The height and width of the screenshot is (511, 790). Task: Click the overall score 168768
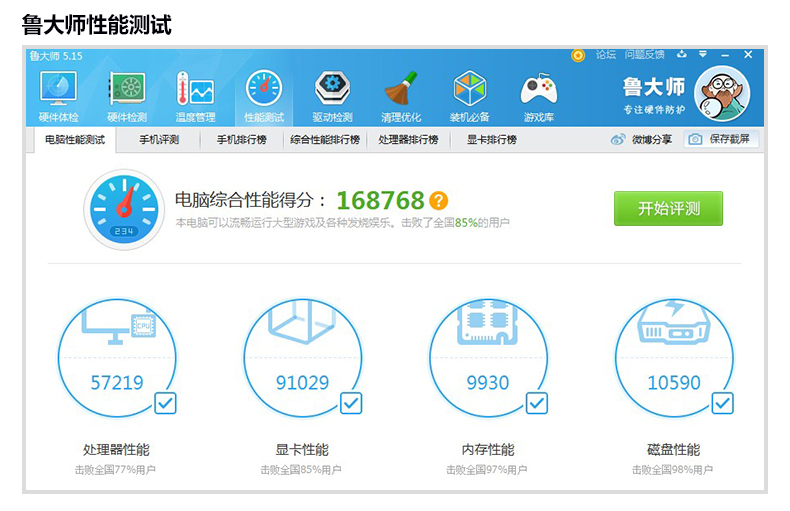(x=380, y=201)
